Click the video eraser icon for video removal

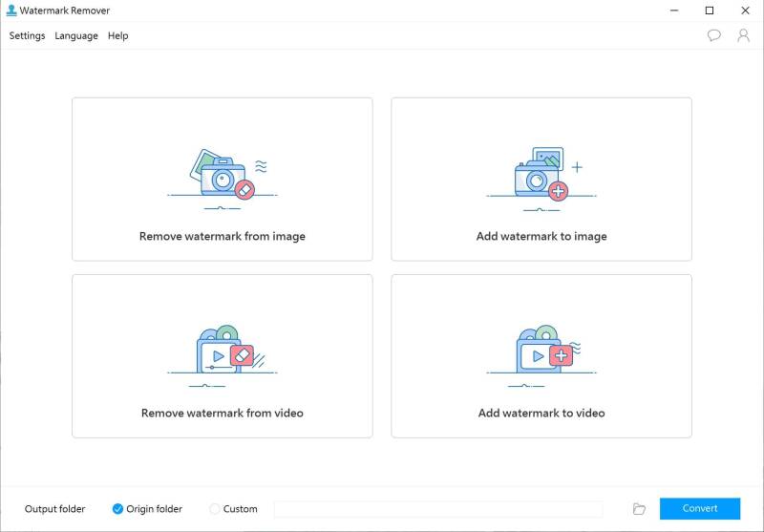click(223, 356)
